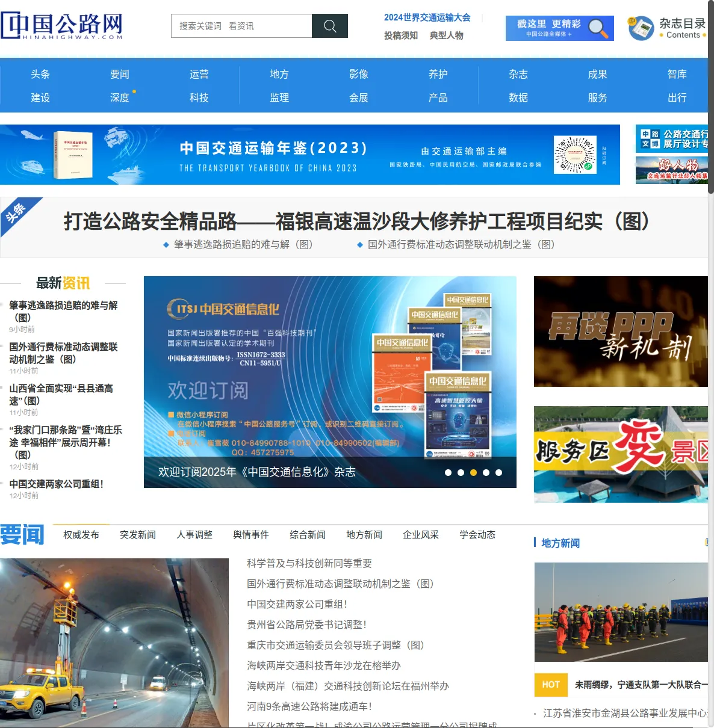This screenshot has height=728, width=714.
Task: Select 智库 in the navigation menu
Action: coord(677,74)
